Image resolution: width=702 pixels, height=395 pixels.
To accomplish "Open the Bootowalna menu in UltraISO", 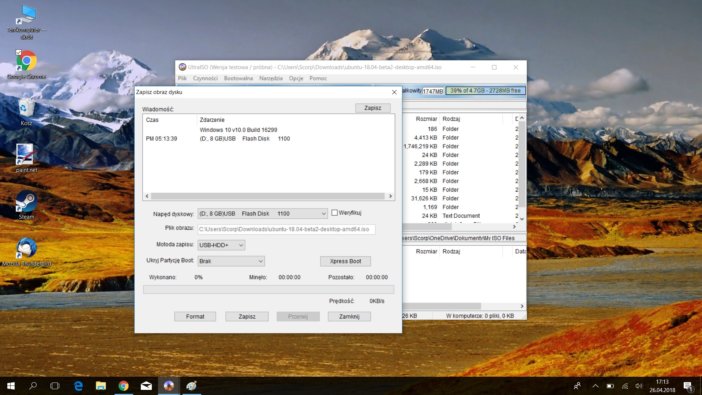I will pos(238,78).
